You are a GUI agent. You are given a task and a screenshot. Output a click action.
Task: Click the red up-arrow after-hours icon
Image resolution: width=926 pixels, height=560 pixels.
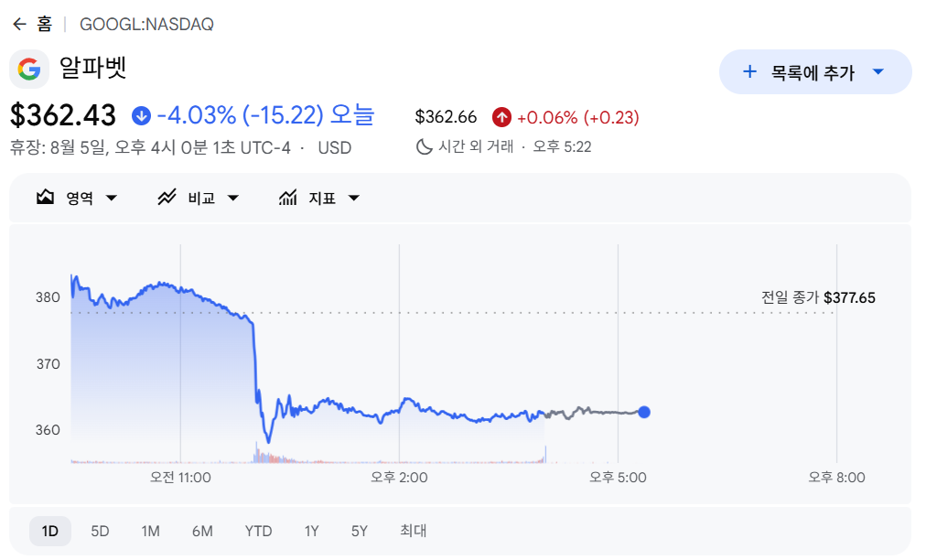pyautogui.click(x=501, y=117)
